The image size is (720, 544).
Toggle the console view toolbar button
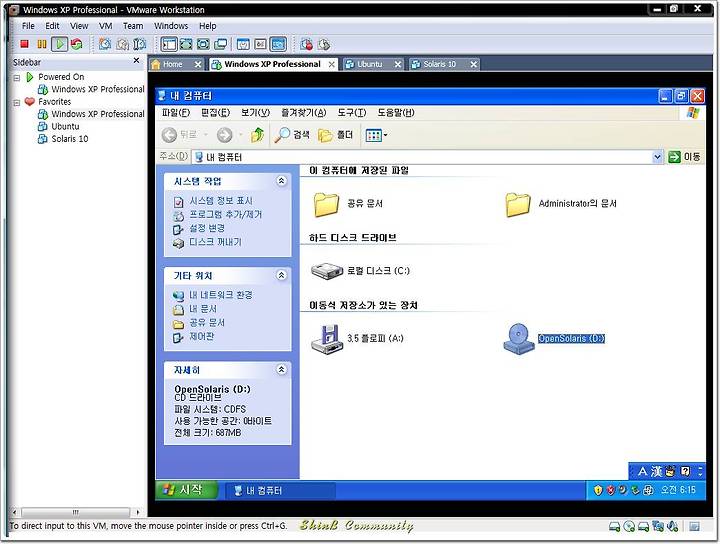click(278, 44)
